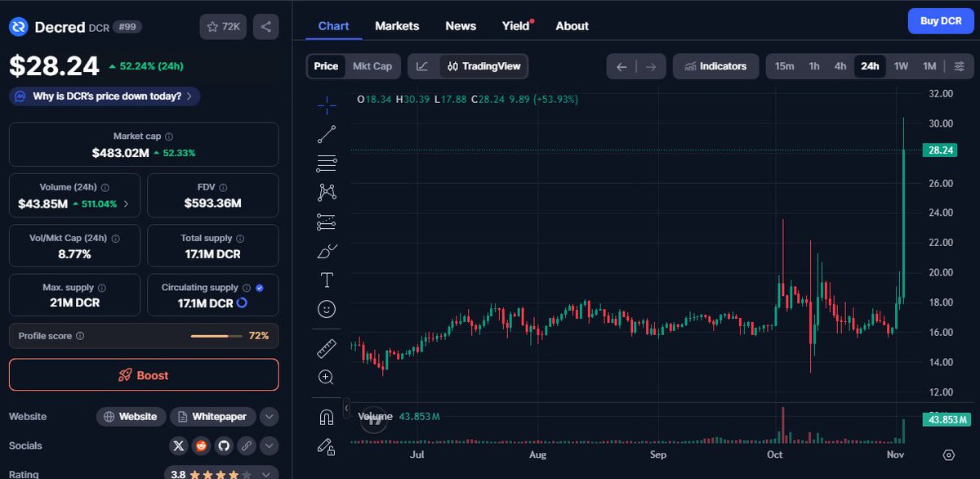The width and height of the screenshot is (980, 479).
Task: Set chart interval to 24h
Action: coord(870,66)
